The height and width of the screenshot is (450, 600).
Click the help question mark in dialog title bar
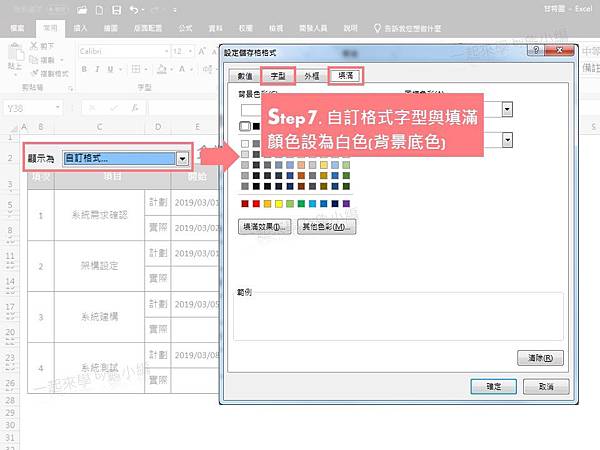tap(536, 50)
